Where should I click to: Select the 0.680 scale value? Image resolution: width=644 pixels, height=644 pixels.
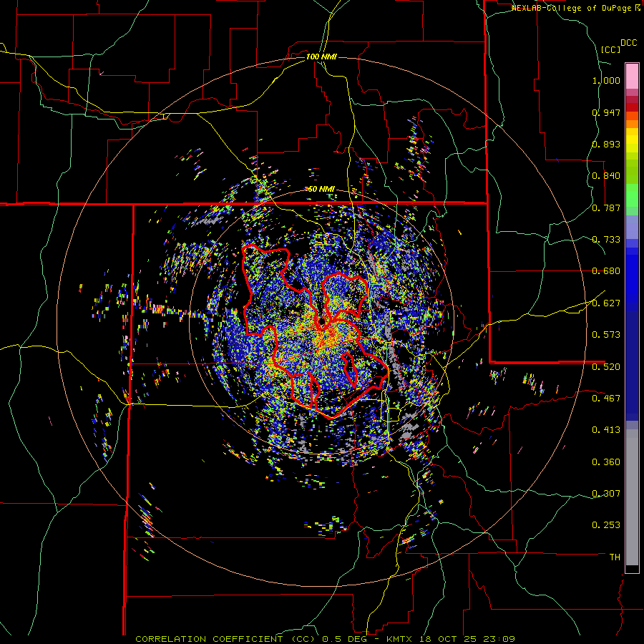tap(606, 271)
